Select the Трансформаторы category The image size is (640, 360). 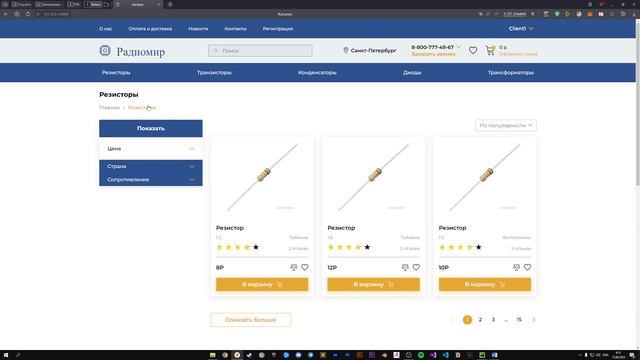[511, 72]
